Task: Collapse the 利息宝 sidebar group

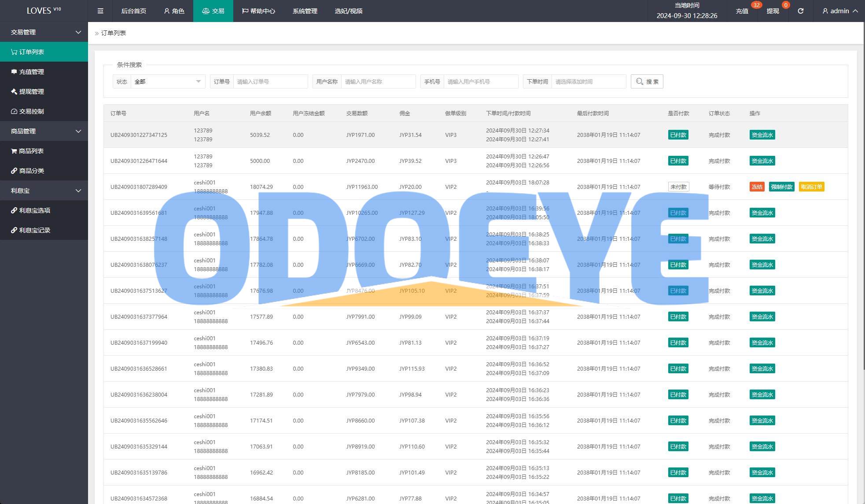Action: pyautogui.click(x=44, y=191)
